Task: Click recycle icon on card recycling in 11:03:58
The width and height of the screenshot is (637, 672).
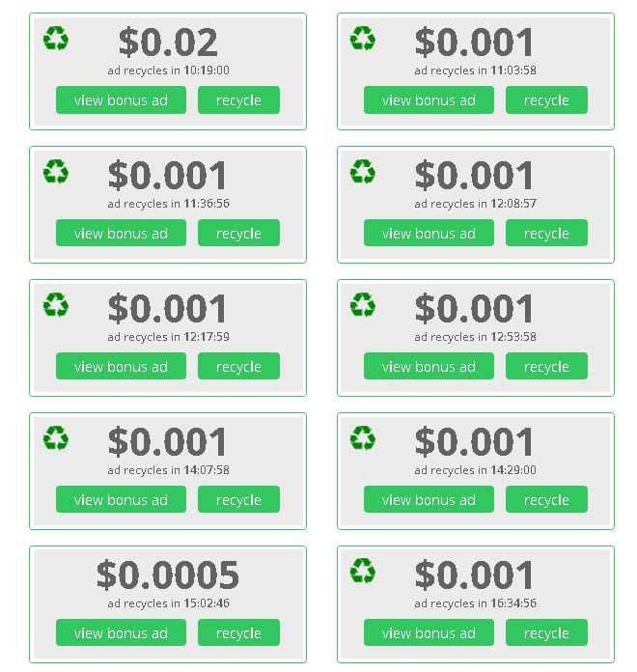Action: coord(362,39)
